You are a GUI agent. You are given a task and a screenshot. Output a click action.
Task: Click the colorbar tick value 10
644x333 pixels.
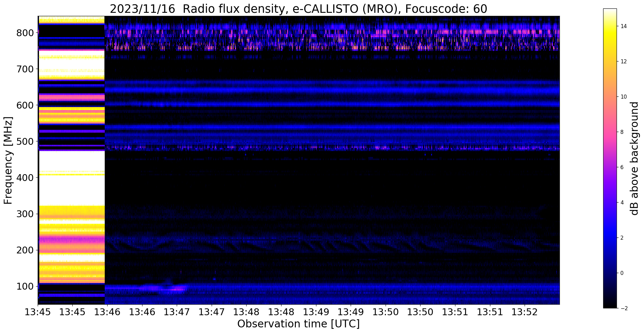[x=623, y=97]
